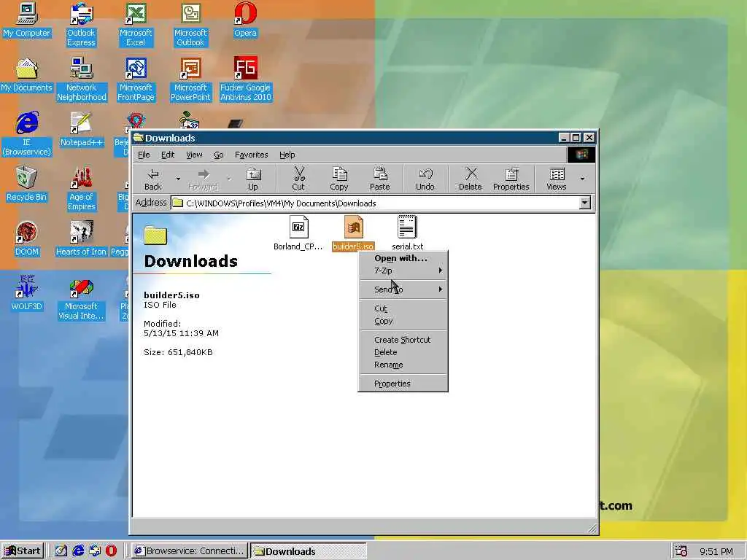Click the 9:51 PM taskbar clock
The image size is (747, 560).
tap(716, 552)
